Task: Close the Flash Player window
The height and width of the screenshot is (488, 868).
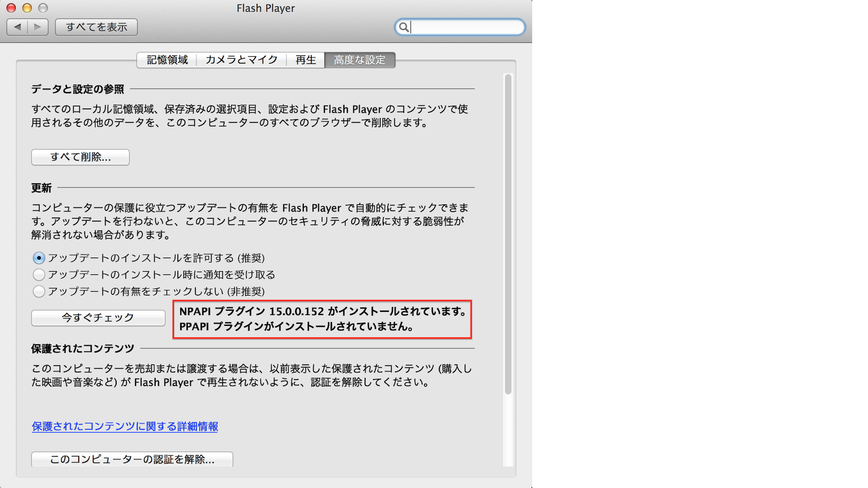Action: (x=11, y=8)
